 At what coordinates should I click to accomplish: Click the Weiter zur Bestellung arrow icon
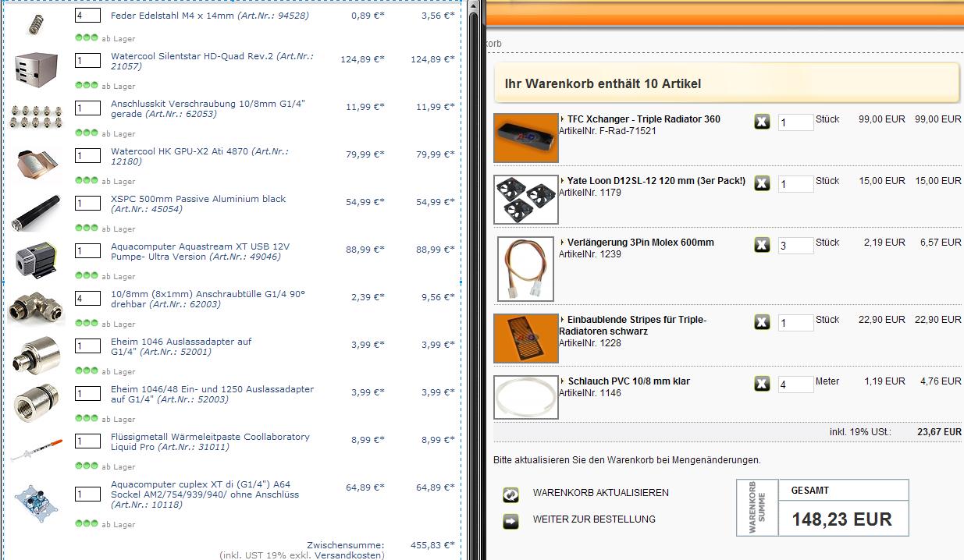tap(511, 521)
